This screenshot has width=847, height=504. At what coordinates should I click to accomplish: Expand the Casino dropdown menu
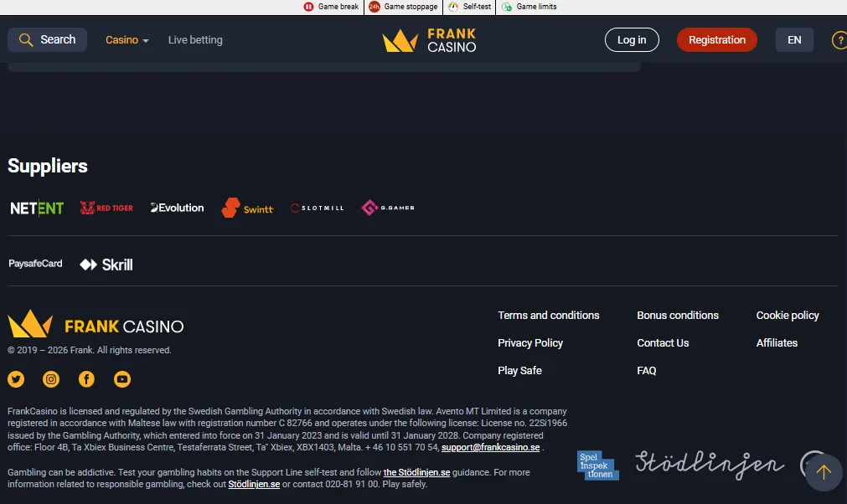[x=127, y=40]
